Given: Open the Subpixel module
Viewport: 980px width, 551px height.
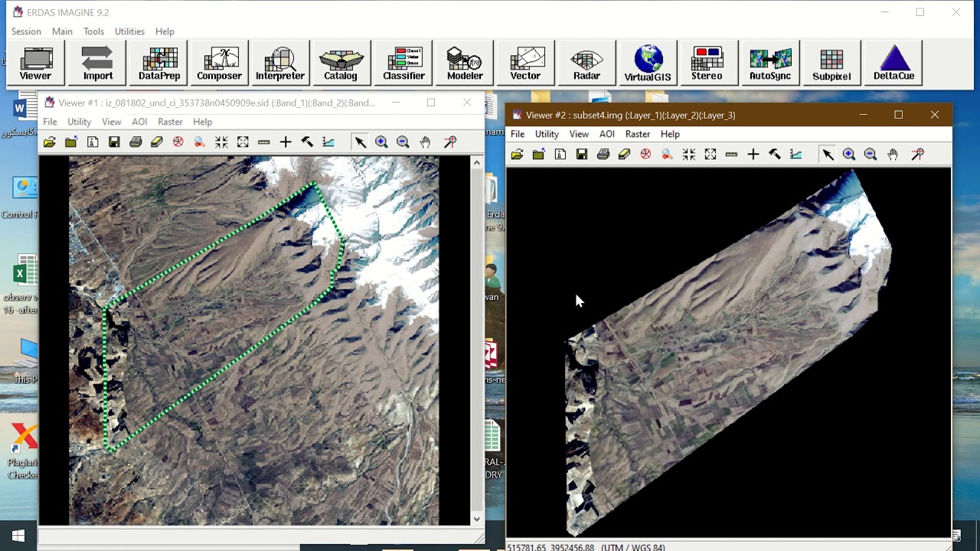Looking at the screenshot, I should click(831, 63).
